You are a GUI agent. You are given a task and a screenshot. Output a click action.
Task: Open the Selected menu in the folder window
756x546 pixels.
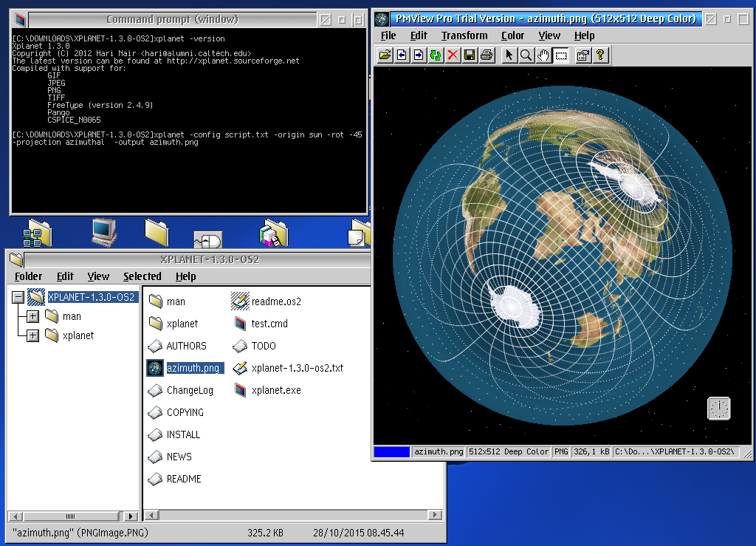[x=142, y=276]
